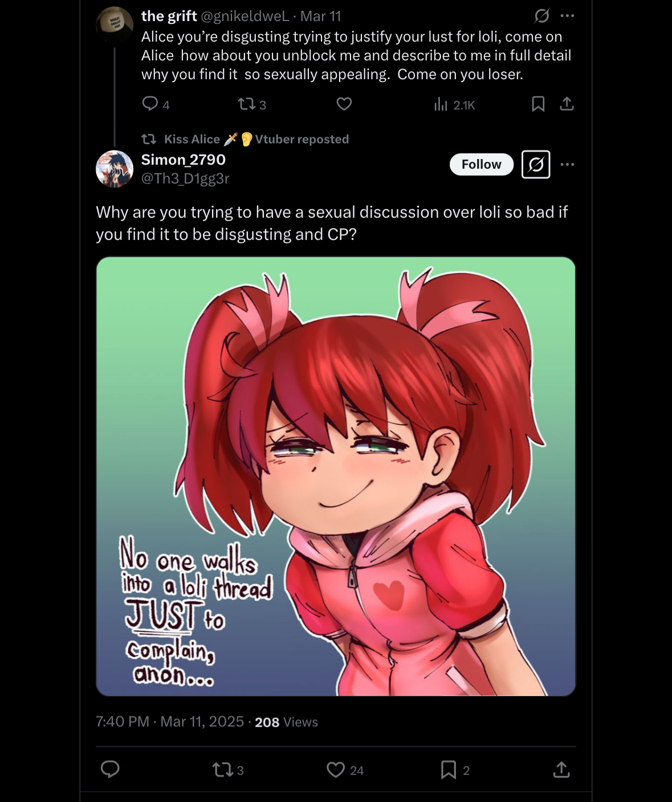Open @Th3_D1gg3r handle profile

[185, 178]
